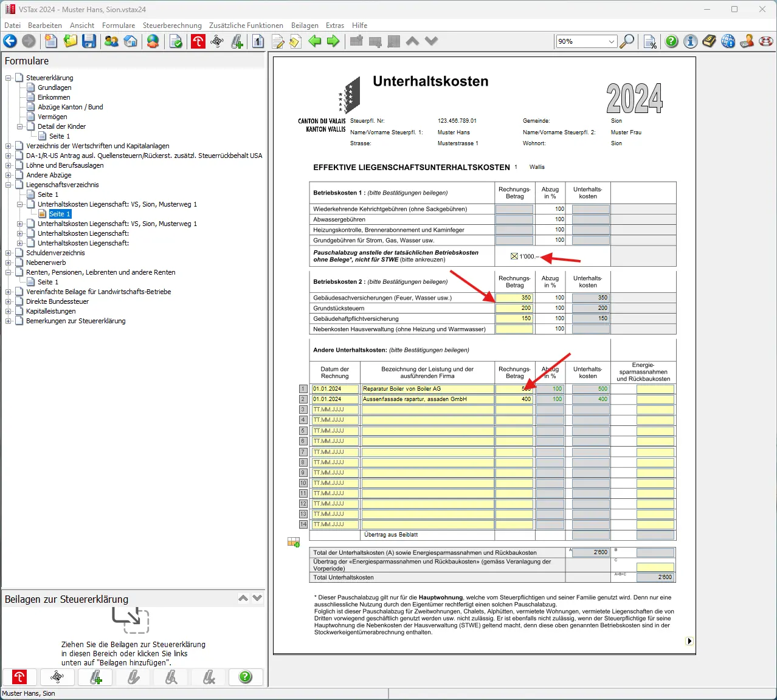Open the Steuerberechnung menu
The height and width of the screenshot is (700, 777).
click(172, 26)
